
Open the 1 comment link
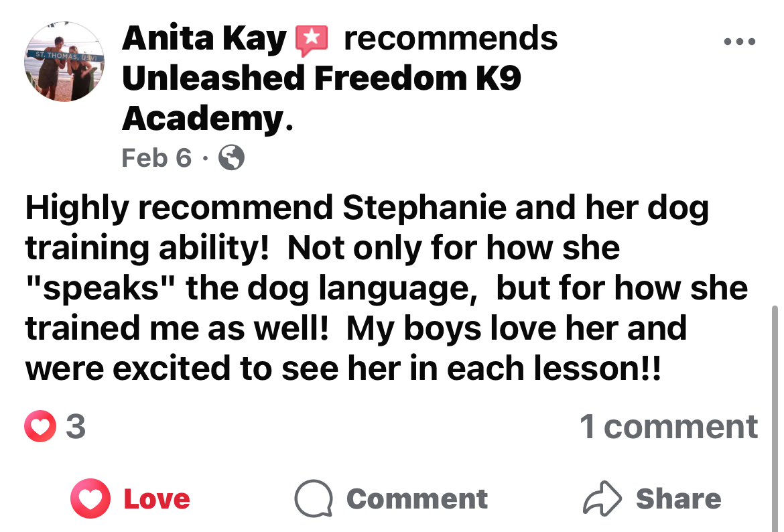(668, 426)
